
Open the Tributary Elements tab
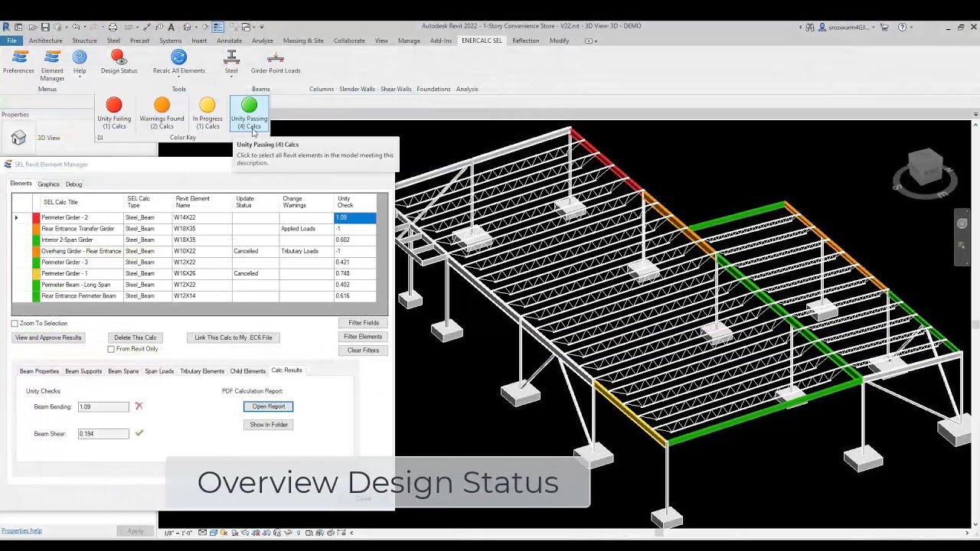202,371
